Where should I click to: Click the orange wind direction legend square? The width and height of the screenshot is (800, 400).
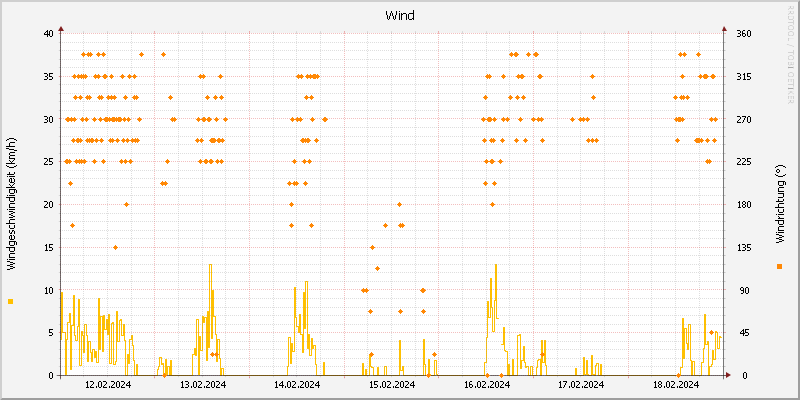(779, 266)
